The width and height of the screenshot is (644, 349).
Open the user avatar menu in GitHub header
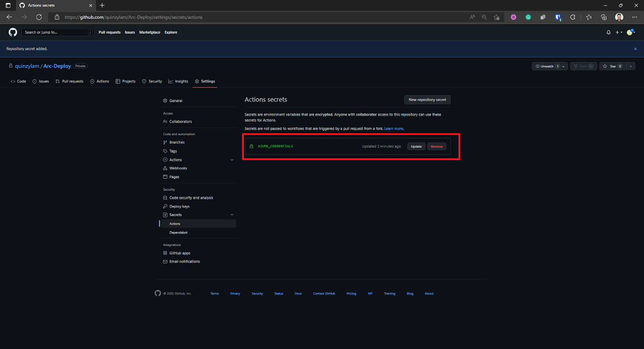pos(630,32)
